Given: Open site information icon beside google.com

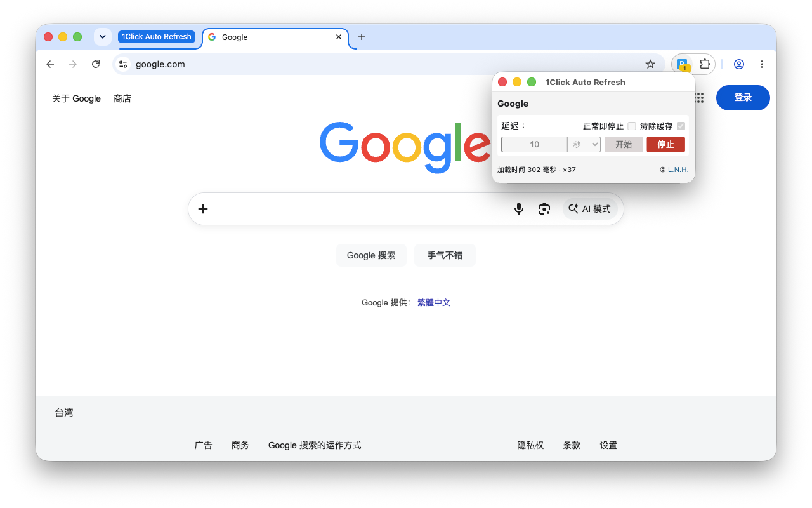Looking at the screenshot, I should click(124, 64).
